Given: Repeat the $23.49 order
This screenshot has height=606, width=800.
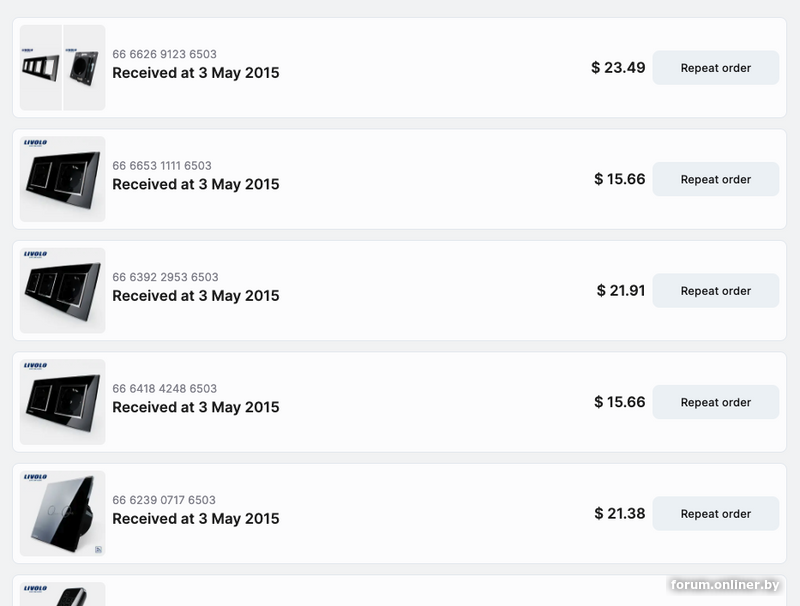Looking at the screenshot, I should point(715,68).
